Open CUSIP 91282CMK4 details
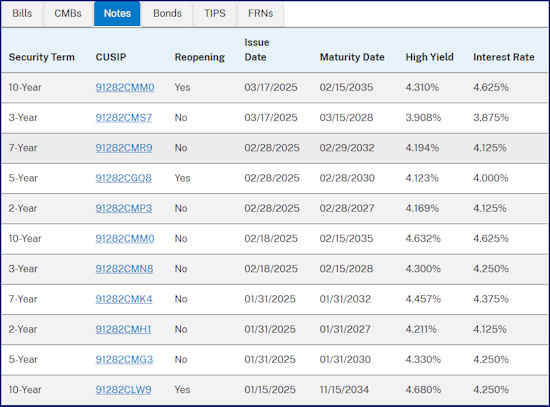 click(x=124, y=299)
